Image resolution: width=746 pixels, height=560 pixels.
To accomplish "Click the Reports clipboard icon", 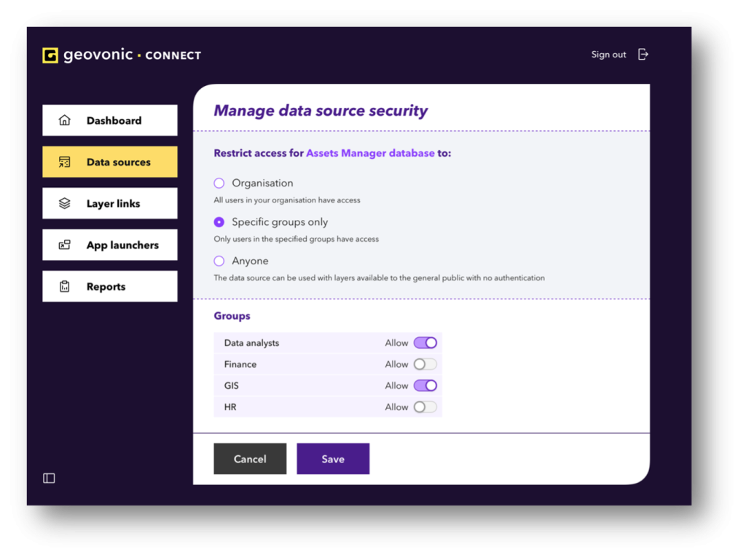I will [x=65, y=287].
